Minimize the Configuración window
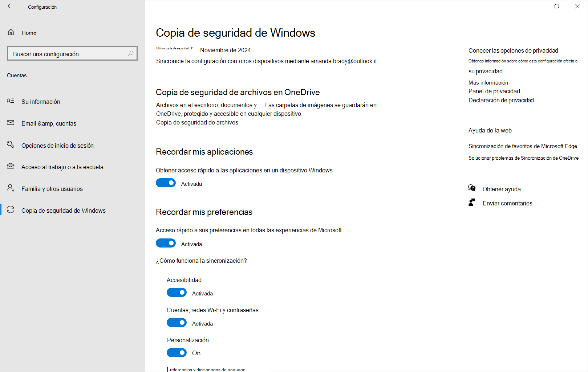The height and width of the screenshot is (372, 588). click(536, 6)
